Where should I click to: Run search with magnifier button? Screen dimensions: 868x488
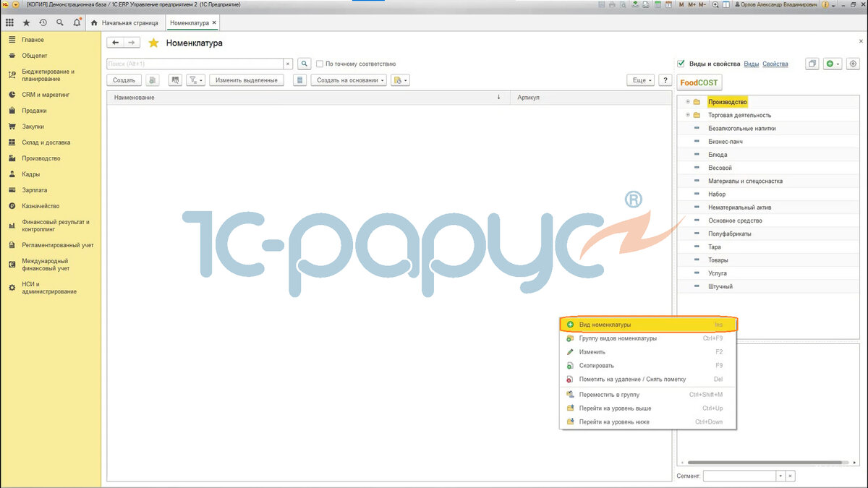[305, 64]
